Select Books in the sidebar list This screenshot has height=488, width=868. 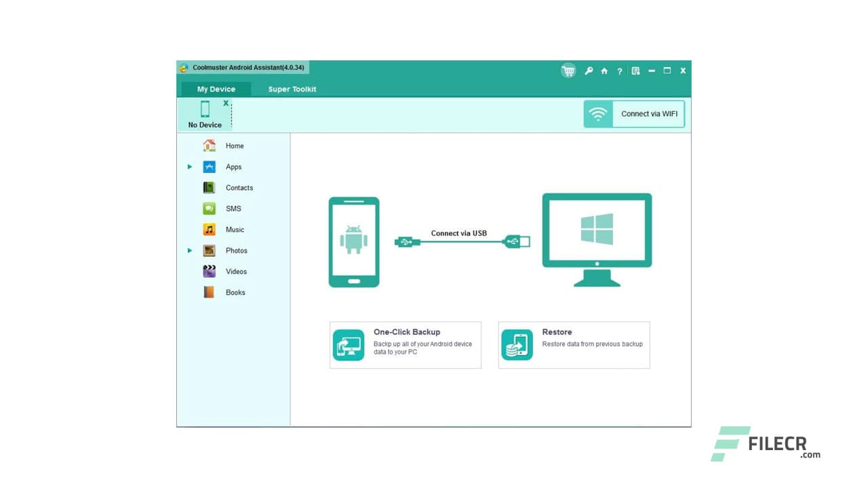[x=235, y=293]
